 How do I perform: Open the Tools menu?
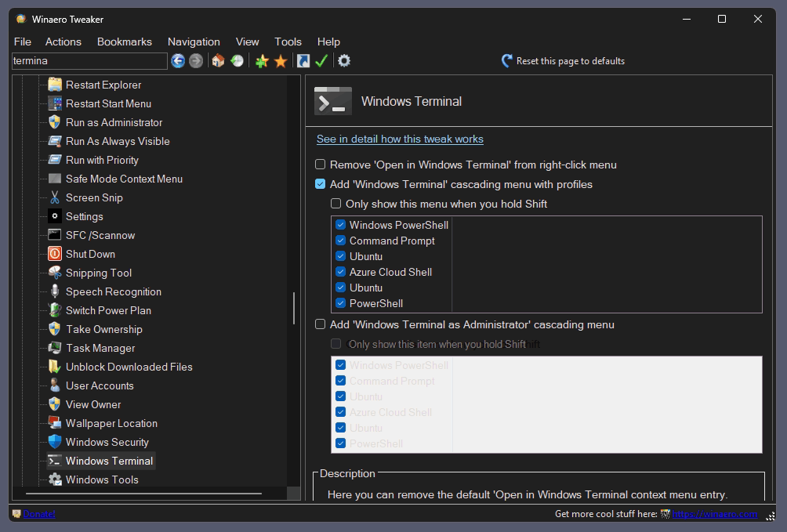point(288,42)
